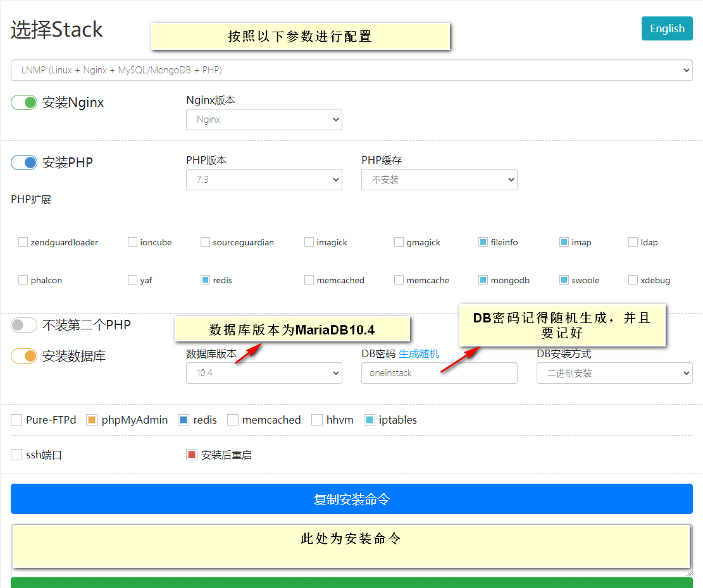Image resolution: width=703 pixels, height=588 pixels.
Task: Uncheck the fileinfo extension
Action: (x=483, y=242)
